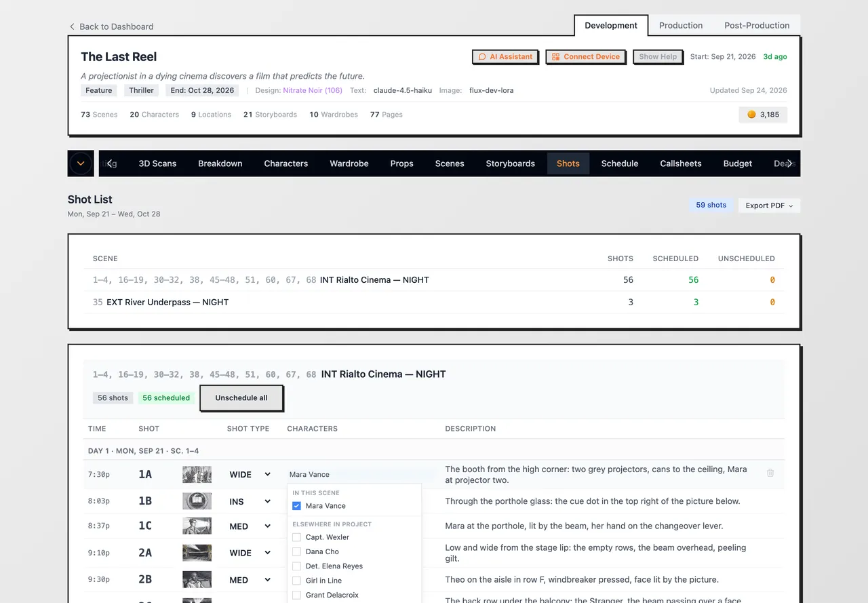Open the thumbnail for shot 1B

197,501
